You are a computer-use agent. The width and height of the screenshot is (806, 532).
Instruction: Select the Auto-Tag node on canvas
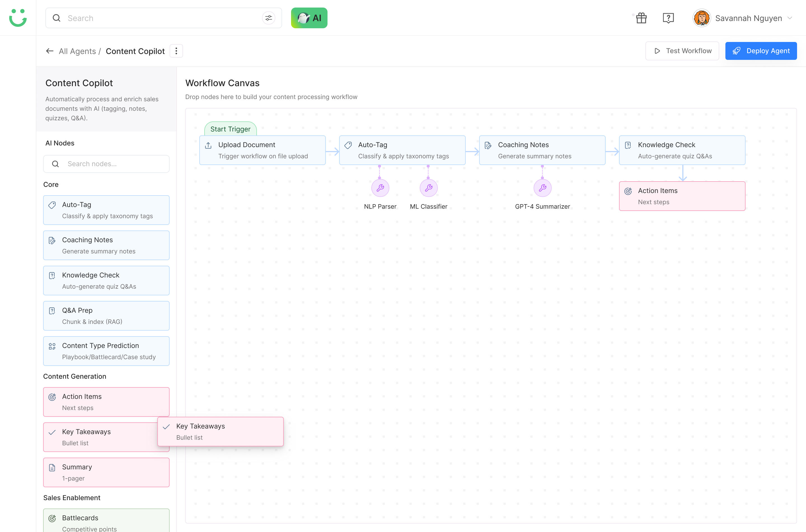point(402,150)
